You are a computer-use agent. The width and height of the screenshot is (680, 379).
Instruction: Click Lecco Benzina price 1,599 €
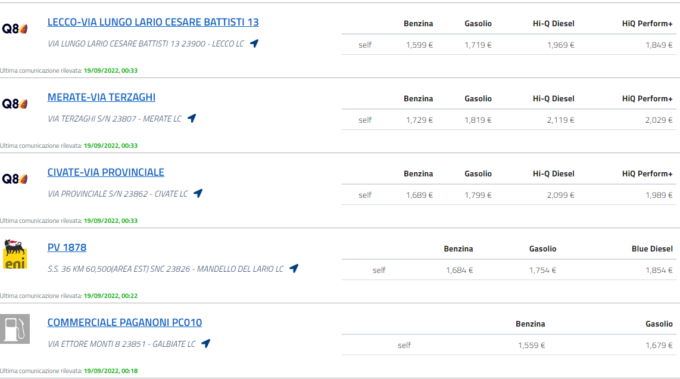pyautogui.click(x=419, y=45)
